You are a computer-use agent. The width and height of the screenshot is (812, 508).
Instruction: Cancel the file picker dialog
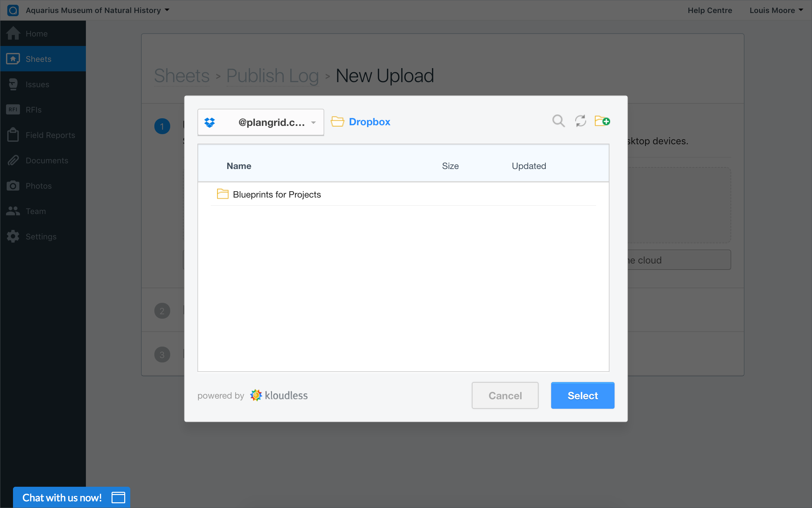505,395
